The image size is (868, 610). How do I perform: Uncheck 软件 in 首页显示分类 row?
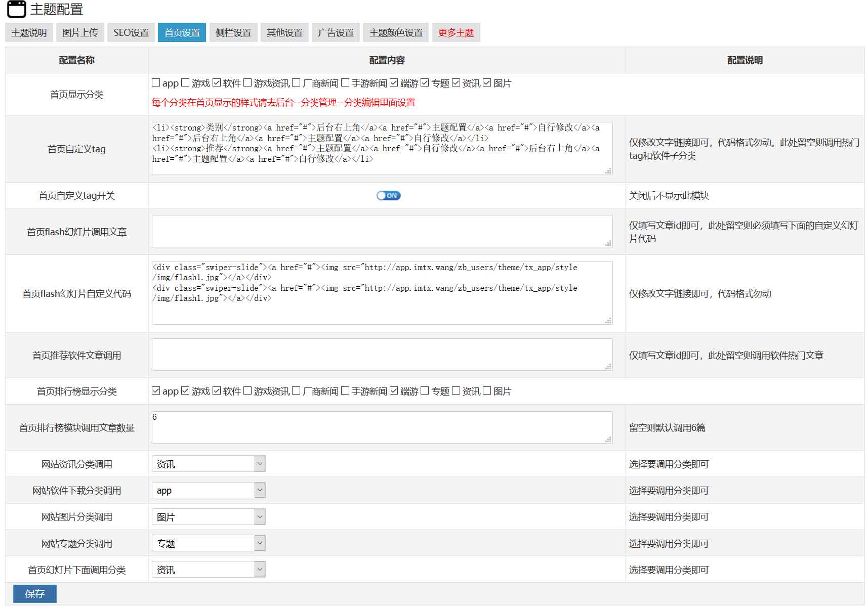pyautogui.click(x=217, y=82)
